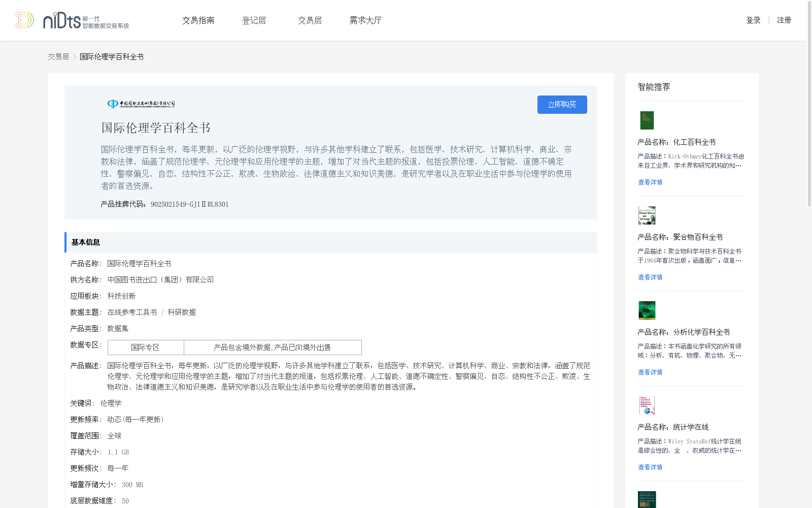The height and width of the screenshot is (508, 812).
Task: Click 动态(每一年更新) update frequency value
Action: pyautogui.click(x=136, y=420)
